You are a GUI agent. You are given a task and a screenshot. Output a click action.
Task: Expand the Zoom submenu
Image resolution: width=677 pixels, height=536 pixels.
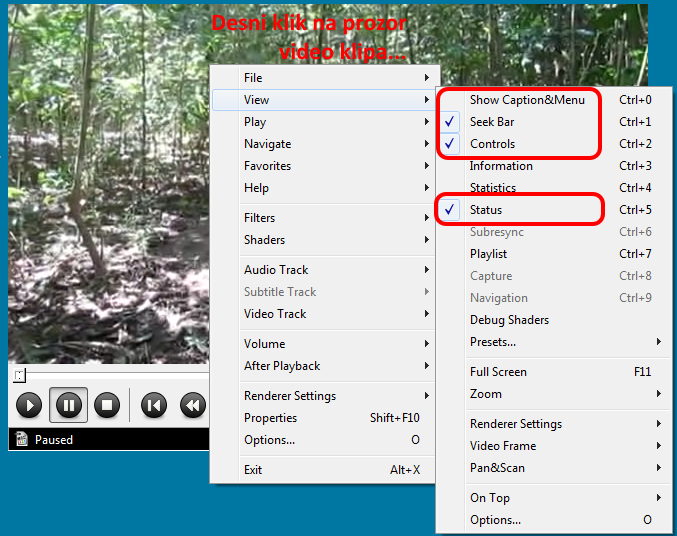[554, 394]
